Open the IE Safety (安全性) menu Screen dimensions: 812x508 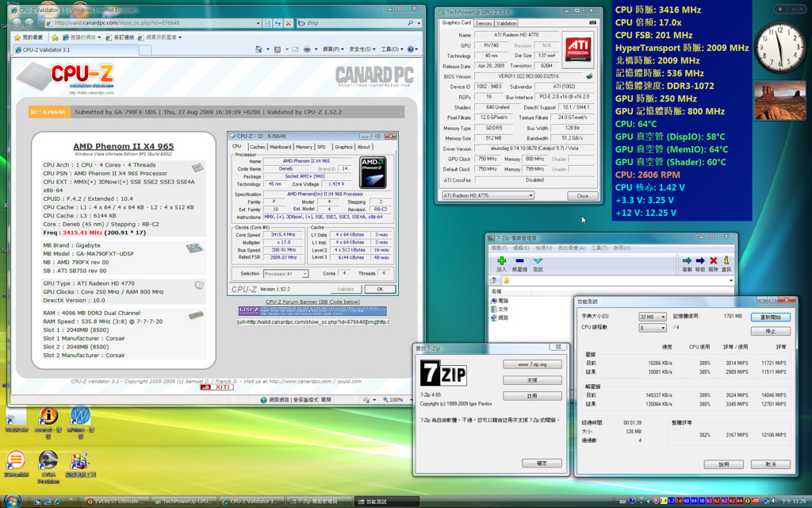click(362, 49)
